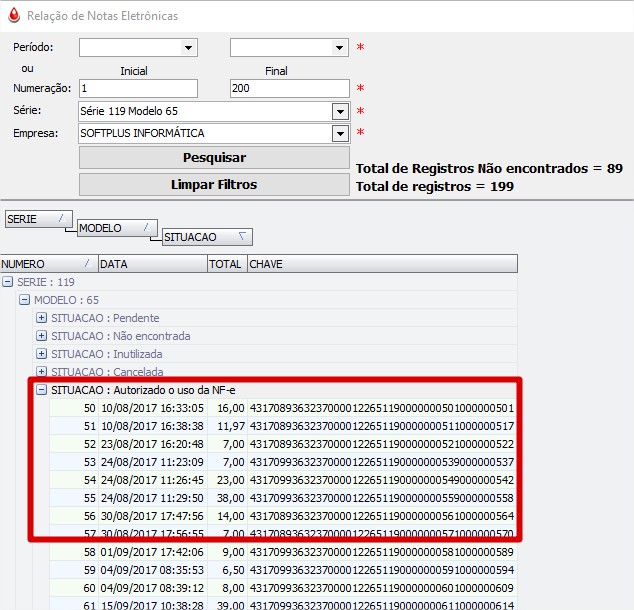
Task: Select row number 50 dated 10/08/2017 16:33:05
Action: [x=283, y=408]
